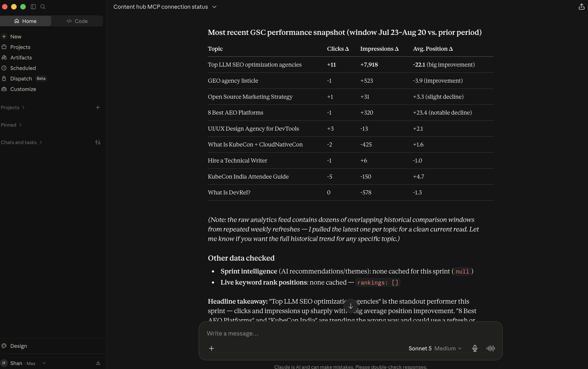The image size is (588, 369).
Task: Open the Customize section
Action: coord(23,89)
